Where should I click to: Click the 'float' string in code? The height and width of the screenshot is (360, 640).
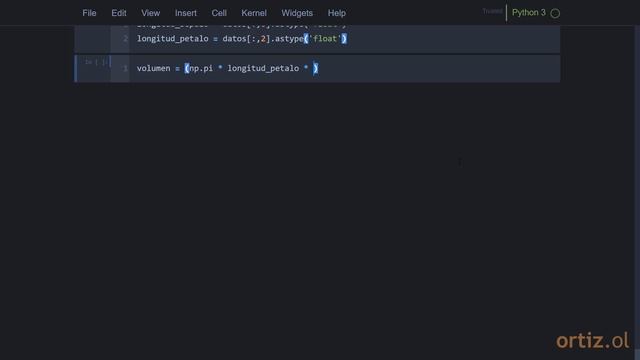click(x=325, y=39)
